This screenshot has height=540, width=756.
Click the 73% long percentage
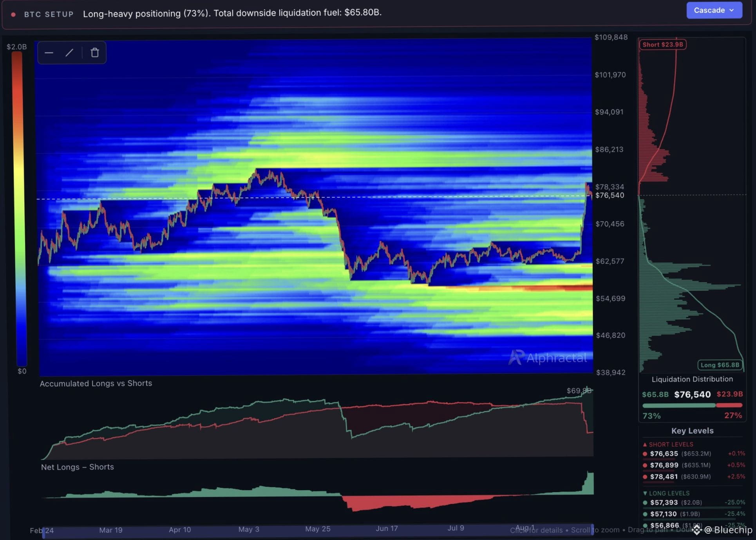[x=651, y=416]
